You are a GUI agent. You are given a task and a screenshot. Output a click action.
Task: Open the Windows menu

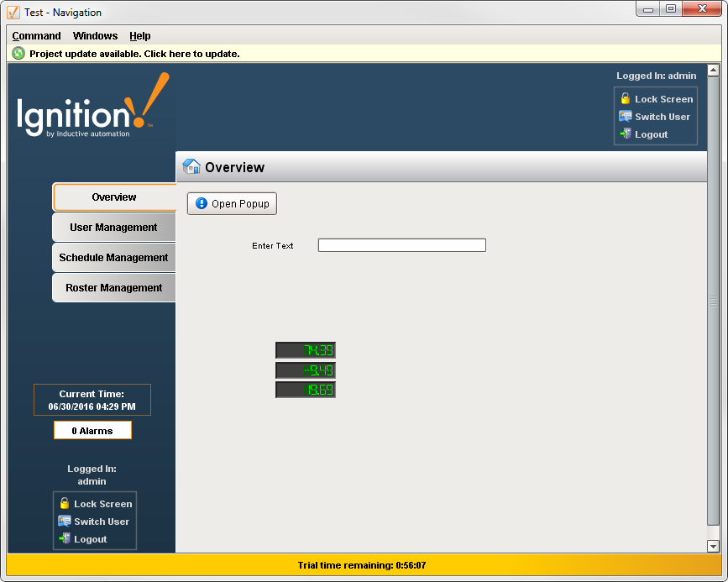coord(95,36)
